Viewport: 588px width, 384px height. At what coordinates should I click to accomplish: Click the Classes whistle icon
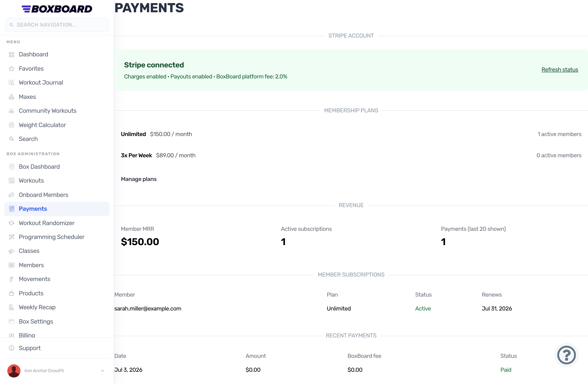(11, 251)
